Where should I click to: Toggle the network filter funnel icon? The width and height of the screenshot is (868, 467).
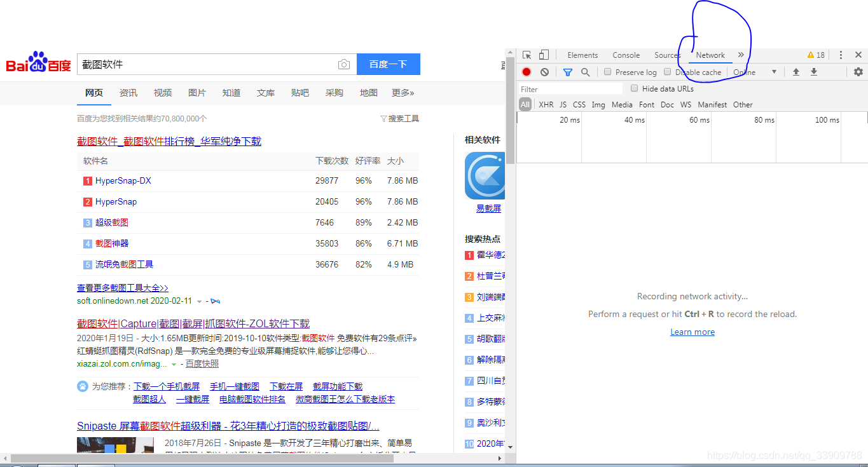pyautogui.click(x=568, y=72)
